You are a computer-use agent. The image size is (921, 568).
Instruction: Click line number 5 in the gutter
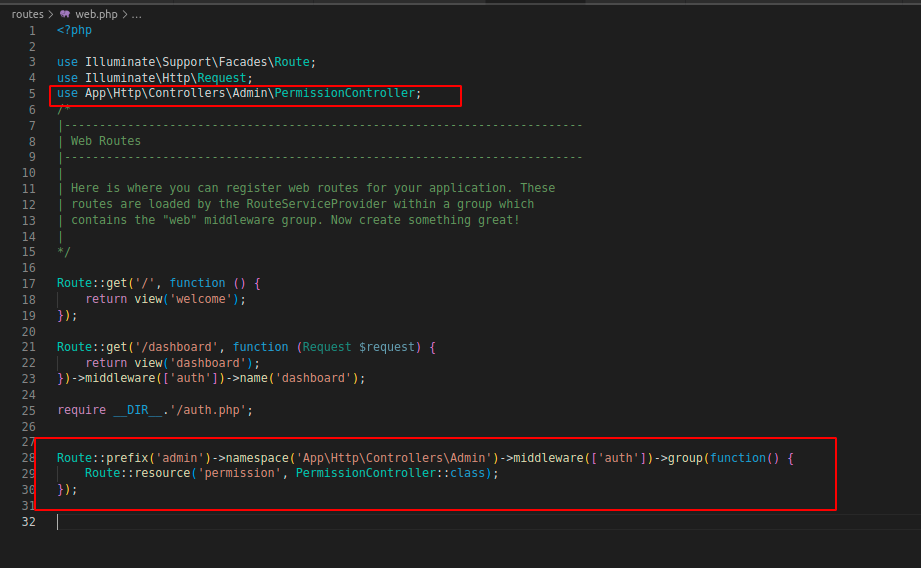pos(32,93)
